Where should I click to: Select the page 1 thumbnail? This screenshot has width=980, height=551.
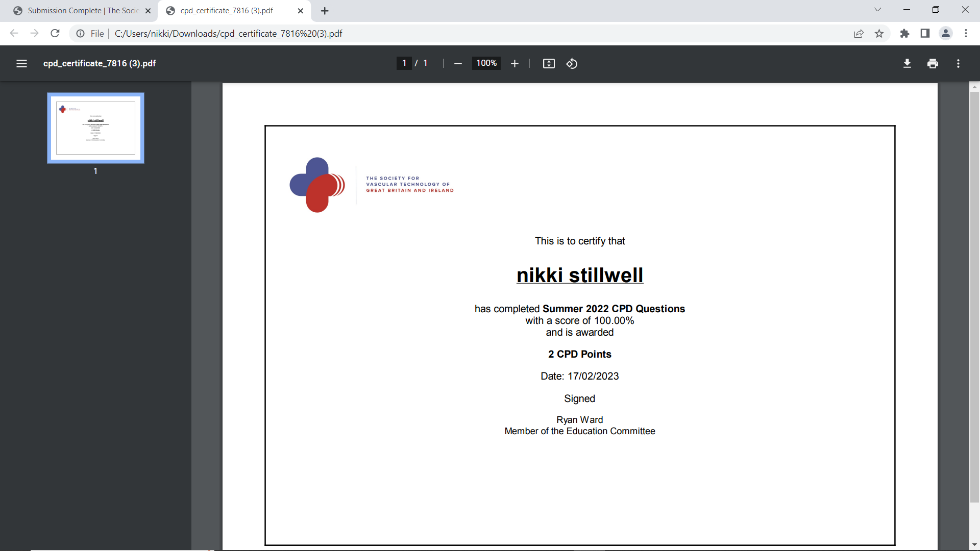click(95, 128)
